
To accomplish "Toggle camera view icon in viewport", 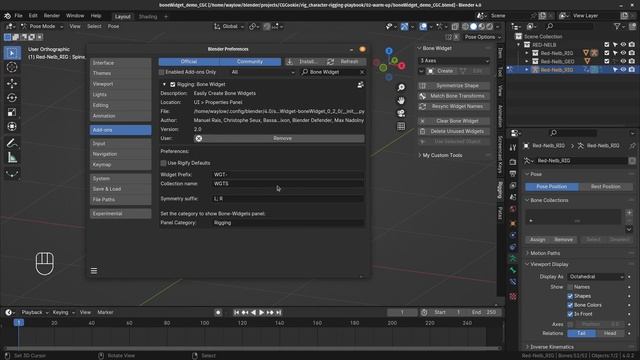I will (x=401, y=113).
